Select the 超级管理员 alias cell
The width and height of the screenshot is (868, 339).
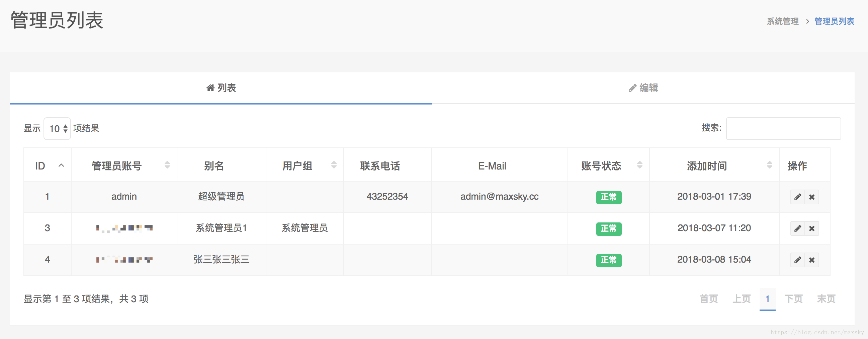(x=221, y=197)
